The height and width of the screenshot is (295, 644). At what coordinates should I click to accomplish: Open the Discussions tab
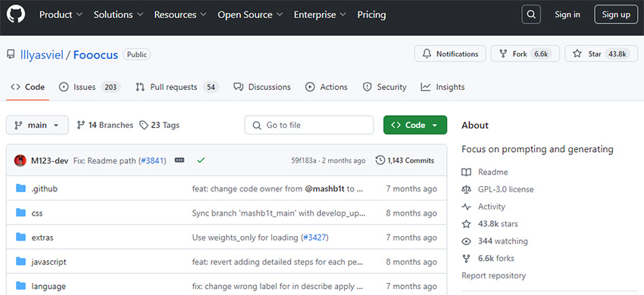click(261, 87)
